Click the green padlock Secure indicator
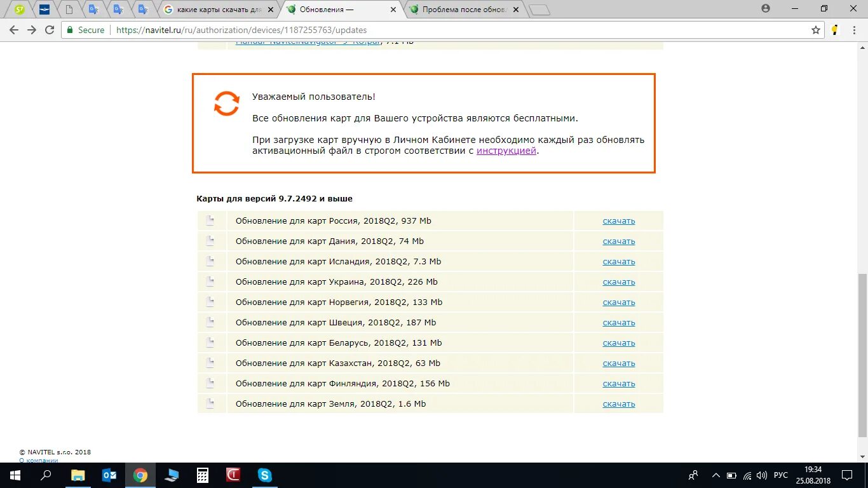The height and width of the screenshot is (488, 868). coord(85,30)
